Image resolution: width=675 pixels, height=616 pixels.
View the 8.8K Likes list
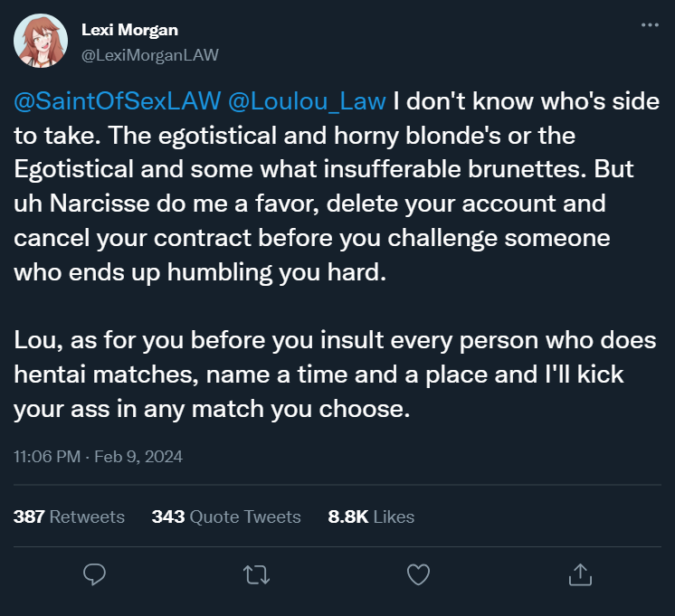(371, 516)
